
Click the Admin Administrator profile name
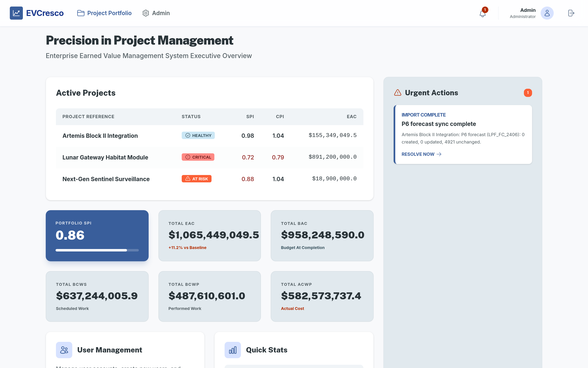click(523, 13)
